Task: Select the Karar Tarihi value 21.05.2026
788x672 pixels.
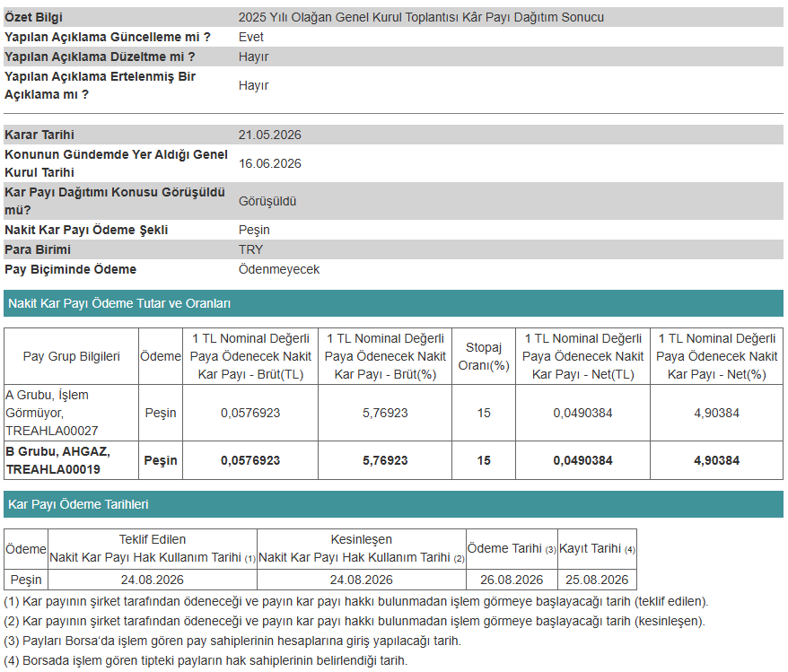Action: (269, 135)
